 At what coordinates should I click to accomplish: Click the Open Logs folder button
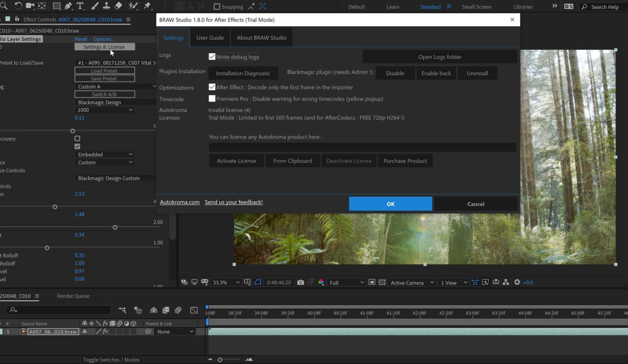coord(440,57)
